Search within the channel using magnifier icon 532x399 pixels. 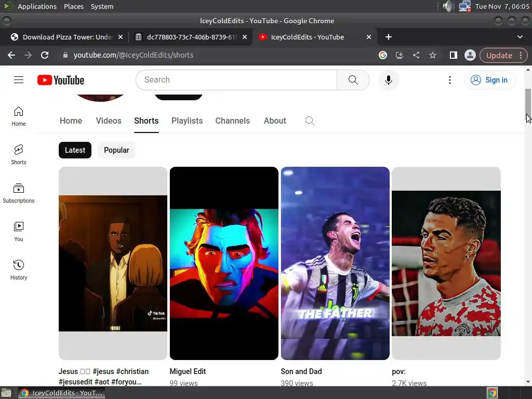coord(310,121)
